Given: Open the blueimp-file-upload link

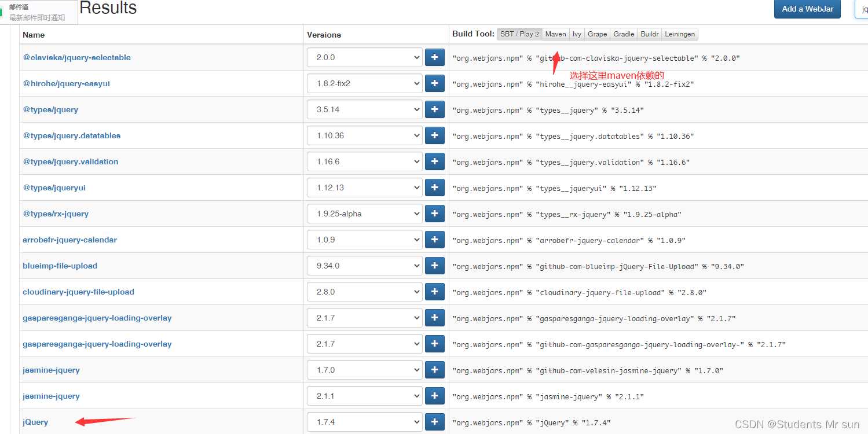Looking at the screenshot, I should [60, 266].
